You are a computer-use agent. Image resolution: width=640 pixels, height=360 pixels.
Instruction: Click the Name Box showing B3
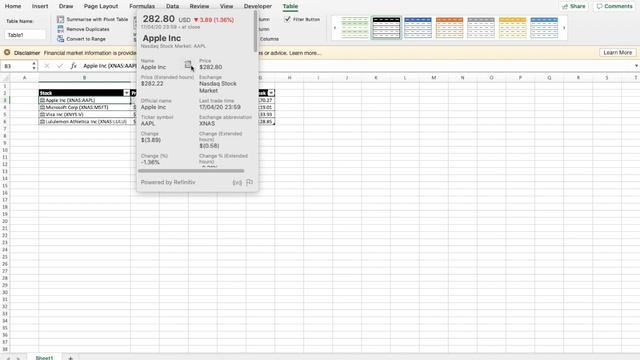(16, 66)
